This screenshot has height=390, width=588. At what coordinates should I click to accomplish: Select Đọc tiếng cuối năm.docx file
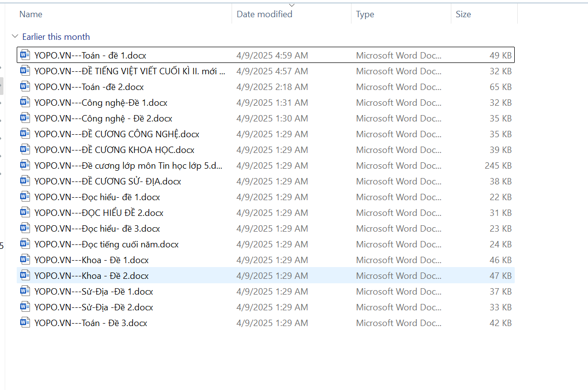[x=106, y=244]
